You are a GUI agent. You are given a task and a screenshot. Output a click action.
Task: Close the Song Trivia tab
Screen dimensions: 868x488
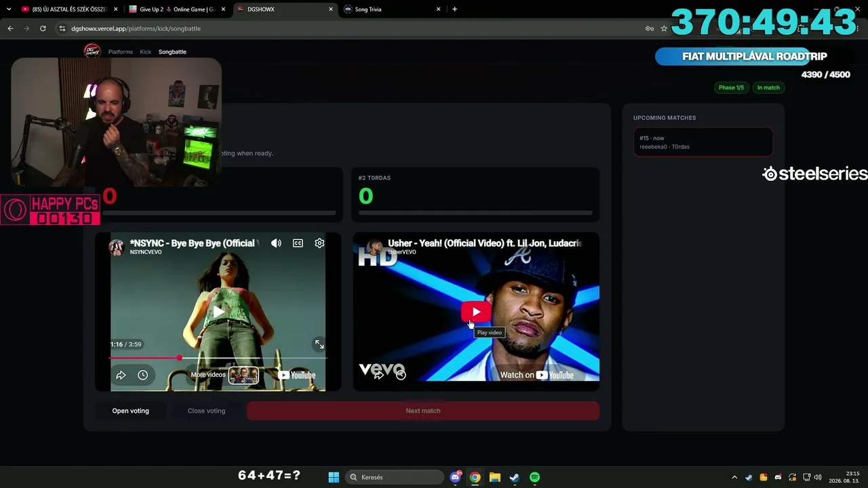pos(439,9)
